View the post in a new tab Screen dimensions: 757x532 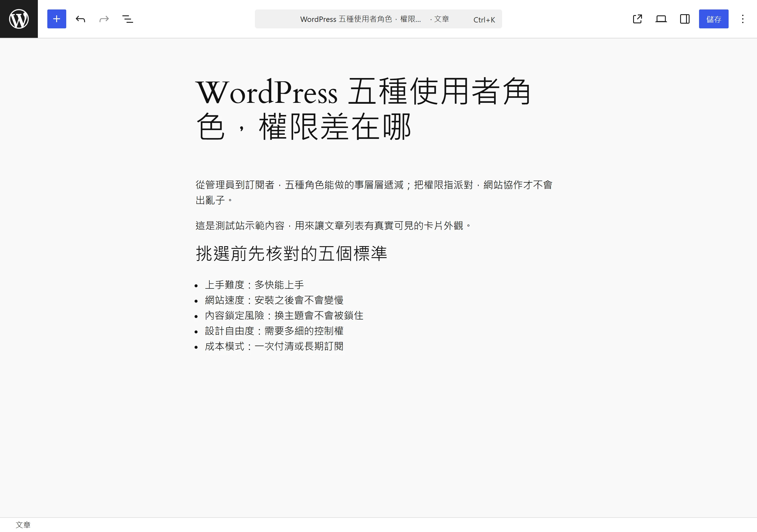click(637, 19)
